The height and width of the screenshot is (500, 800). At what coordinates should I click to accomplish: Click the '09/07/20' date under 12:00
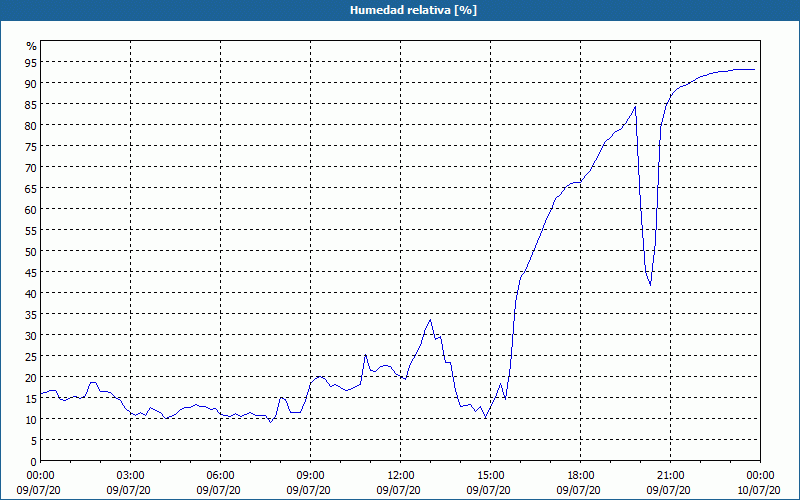point(399,490)
